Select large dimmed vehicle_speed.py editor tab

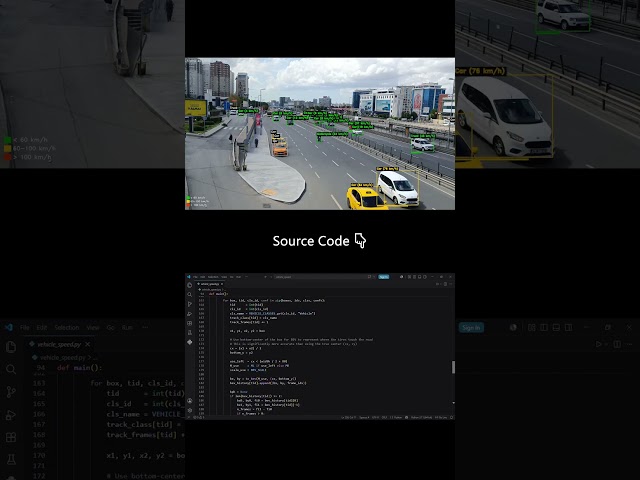click(59, 344)
